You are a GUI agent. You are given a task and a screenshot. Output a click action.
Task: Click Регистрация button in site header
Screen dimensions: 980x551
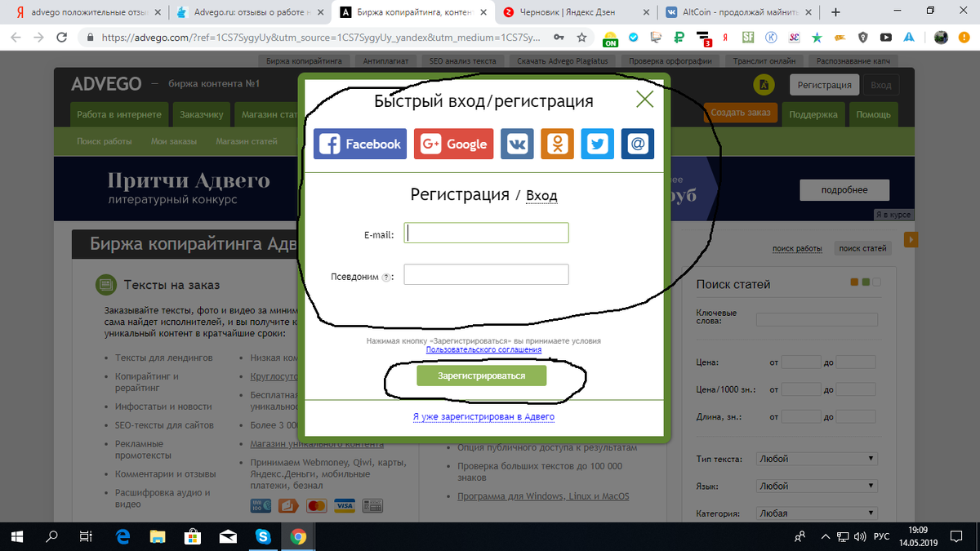[824, 85]
